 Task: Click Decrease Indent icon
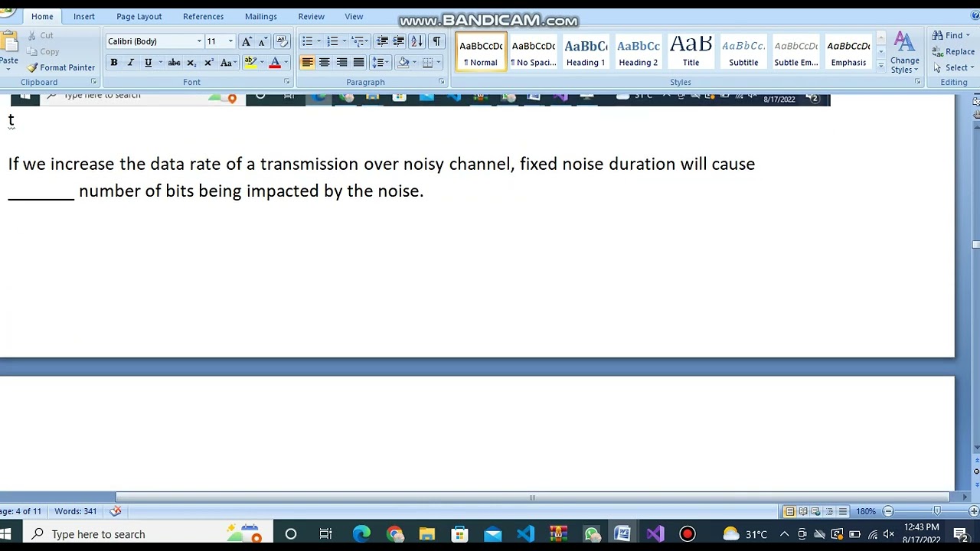click(x=382, y=41)
